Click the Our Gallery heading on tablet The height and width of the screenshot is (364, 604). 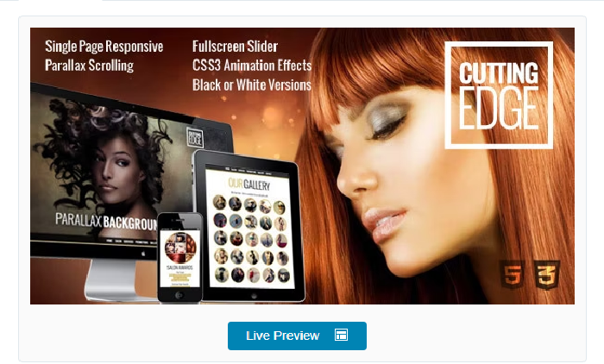(249, 184)
